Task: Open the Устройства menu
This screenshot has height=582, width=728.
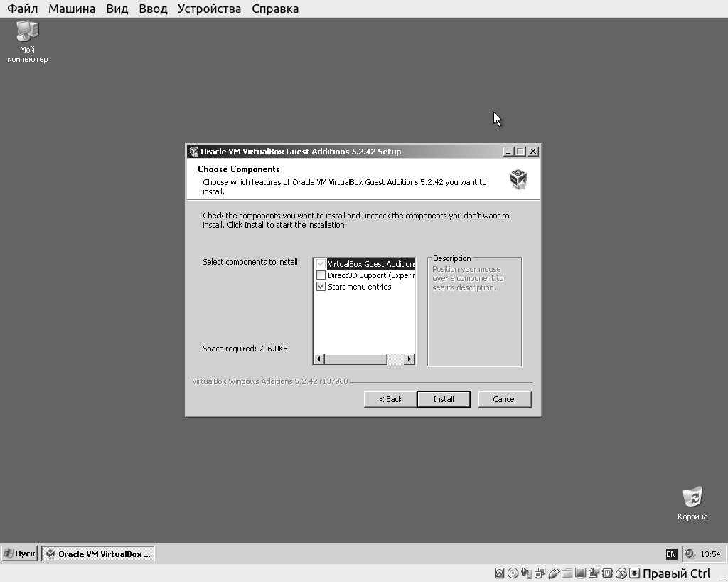Action: [209, 9]
